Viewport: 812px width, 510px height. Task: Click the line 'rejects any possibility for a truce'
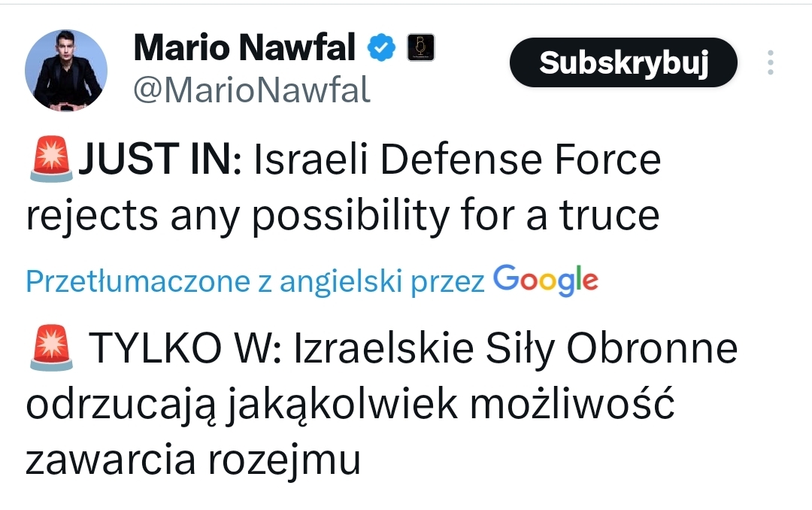click(x=342, y=217)
